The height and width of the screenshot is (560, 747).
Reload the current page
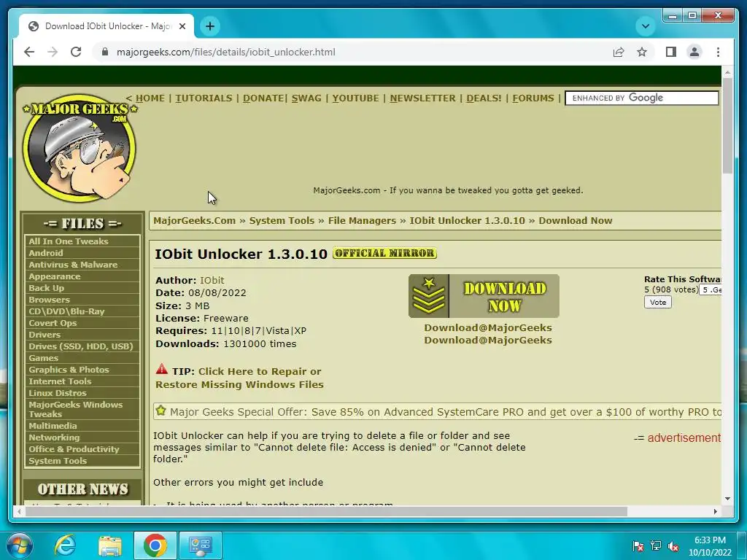point(76,52)
